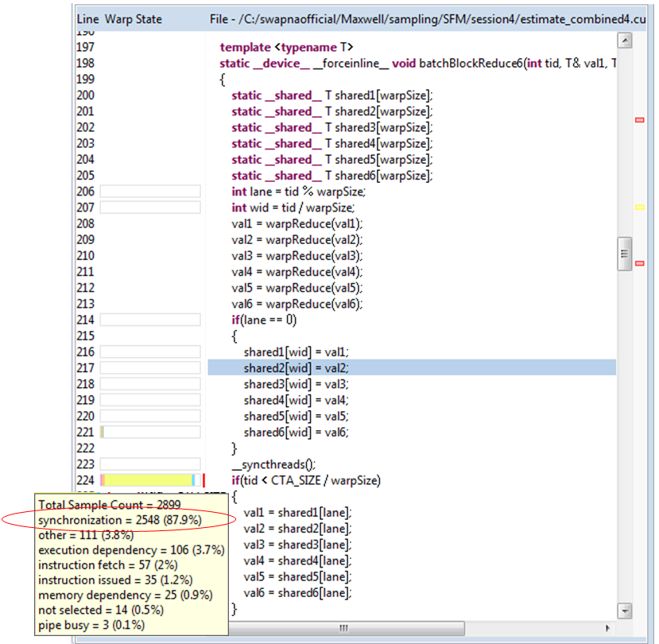659x644 pixels.
Task: Click the line val6 = warpReduce(val6);
Action: [x=297, y=304]
